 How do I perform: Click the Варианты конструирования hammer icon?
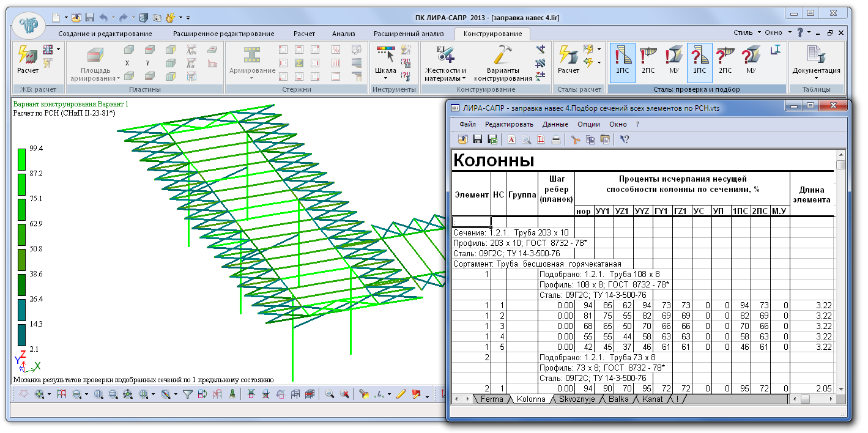(x=503, y=55)
